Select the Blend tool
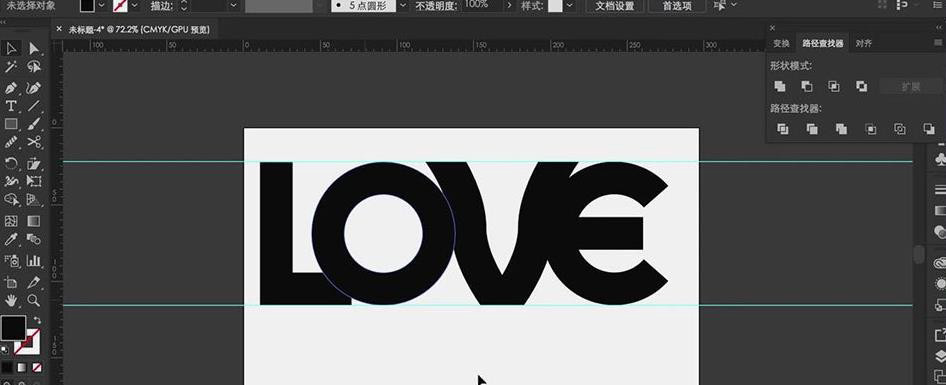Screen dimensions: 946x385 click(x=34, y=240)
